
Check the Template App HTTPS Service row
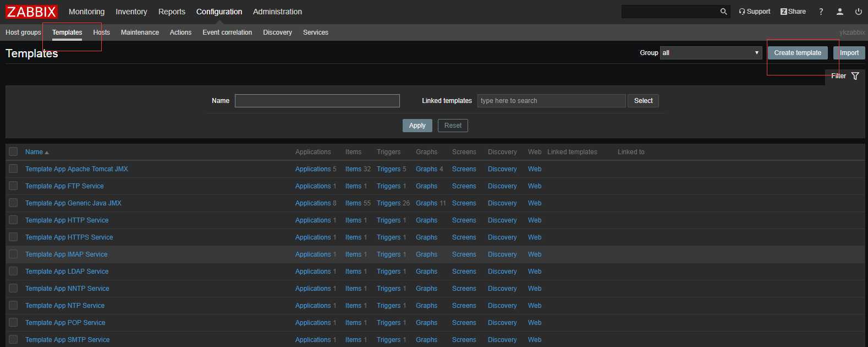tap(13, 237)
